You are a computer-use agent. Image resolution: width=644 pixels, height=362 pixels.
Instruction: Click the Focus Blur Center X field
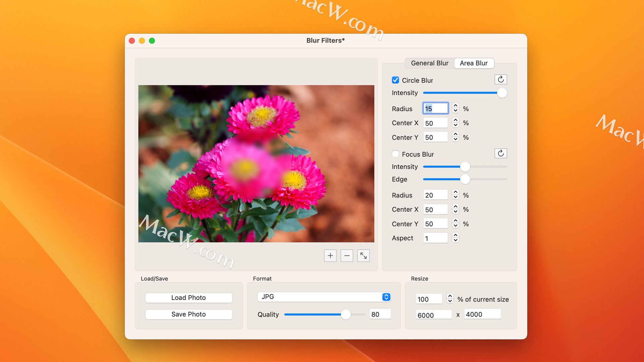[x=435, y=209]
